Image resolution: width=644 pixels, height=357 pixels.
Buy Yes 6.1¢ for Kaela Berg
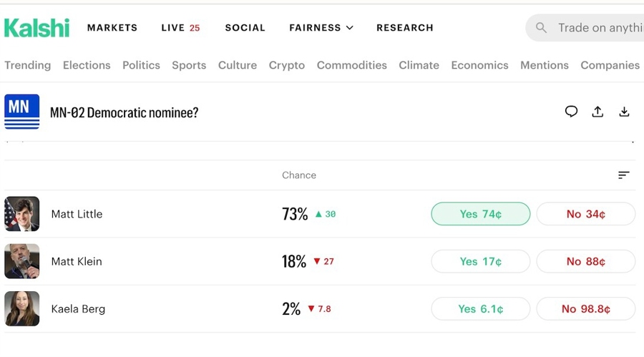click(480, 309)
